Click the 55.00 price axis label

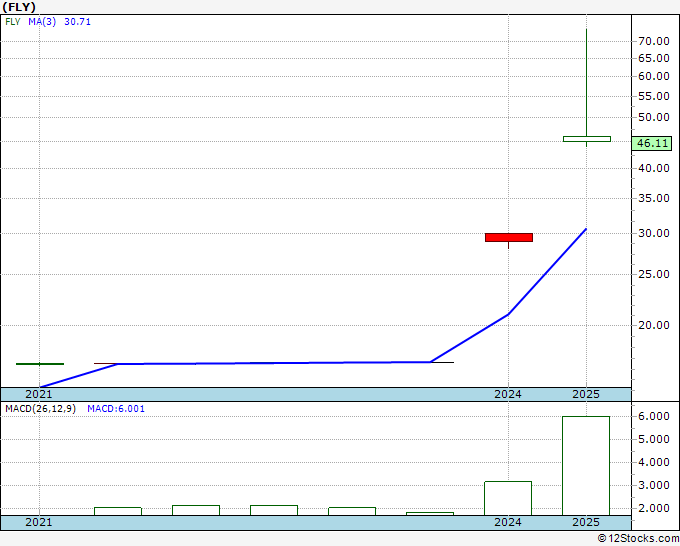(x=654, y=96)
